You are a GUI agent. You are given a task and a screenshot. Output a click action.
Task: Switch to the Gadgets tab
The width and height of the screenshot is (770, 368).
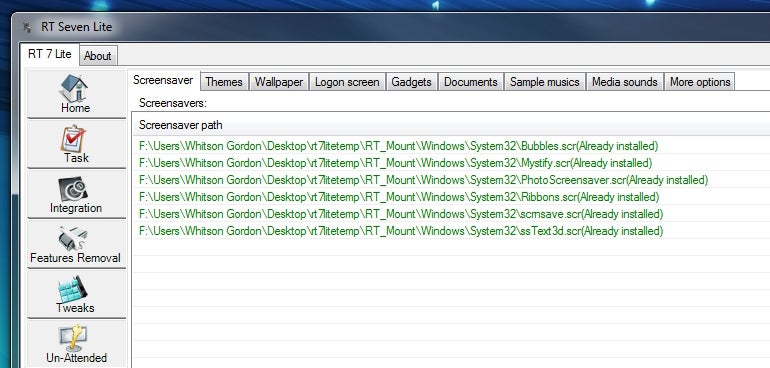(412, 82)
